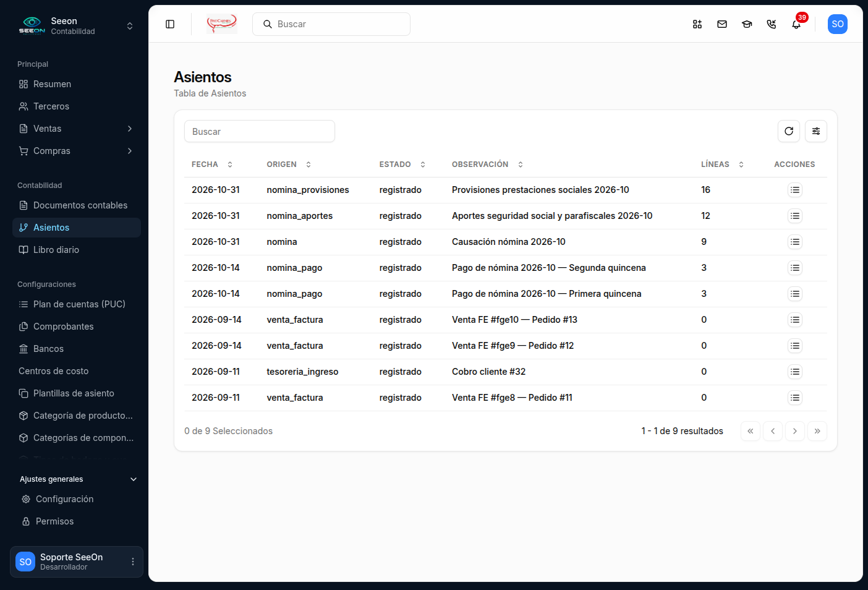Open Plan de cuentas (PUC)
This screenshot has height=590, width=868.
[x=77, y=304]
